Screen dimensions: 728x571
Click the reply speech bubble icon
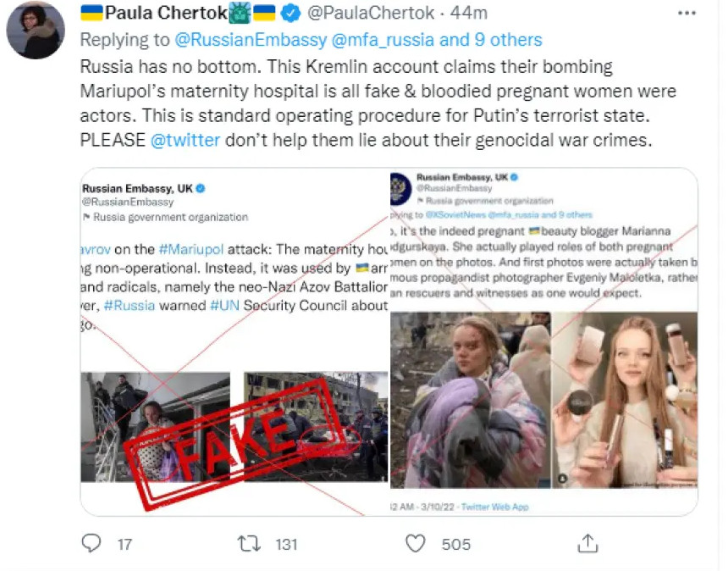pyautogui.click(x=91, y=543)
